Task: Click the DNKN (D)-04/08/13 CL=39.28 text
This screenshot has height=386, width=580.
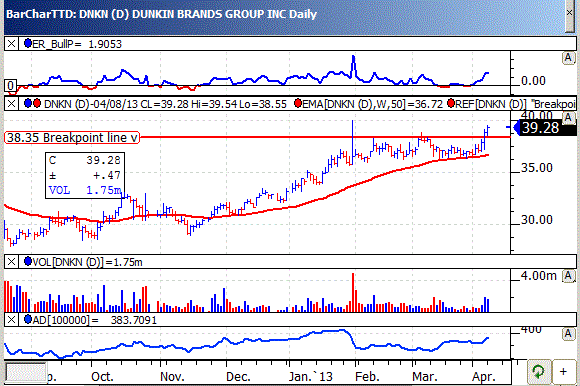Action: pyautogui.click(x=117, y=104)
